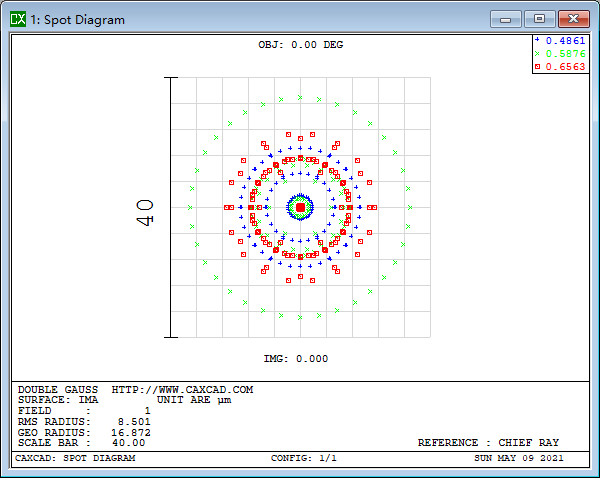Click the 'OBJ: 0.00 DEG' label

(300, 45)
